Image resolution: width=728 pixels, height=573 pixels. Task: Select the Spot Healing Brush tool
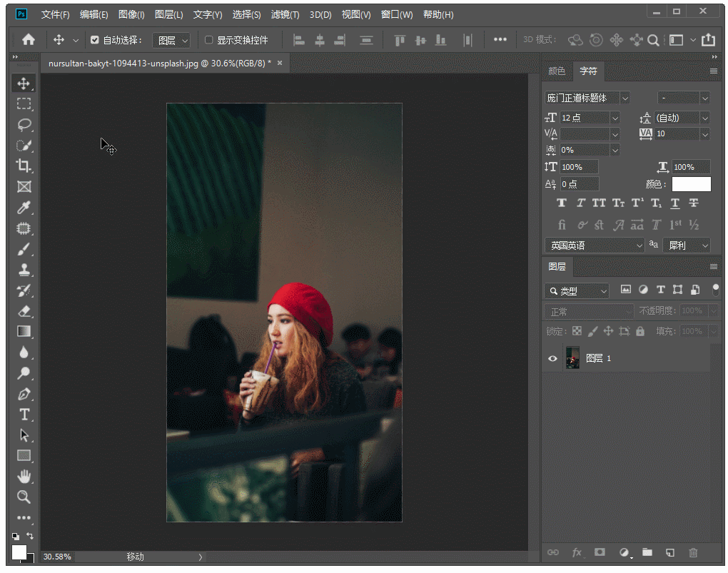point(24,228)
